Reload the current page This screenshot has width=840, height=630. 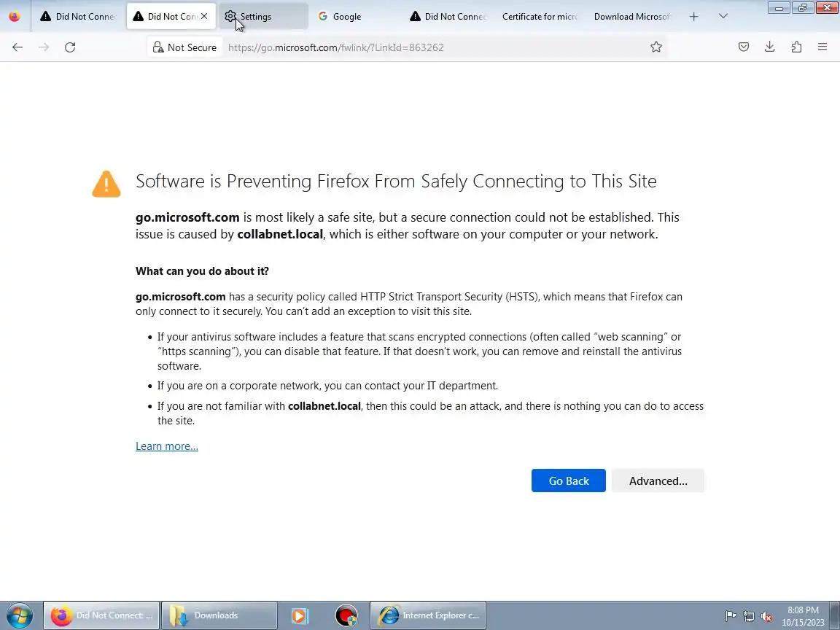(x=70, y=47)
